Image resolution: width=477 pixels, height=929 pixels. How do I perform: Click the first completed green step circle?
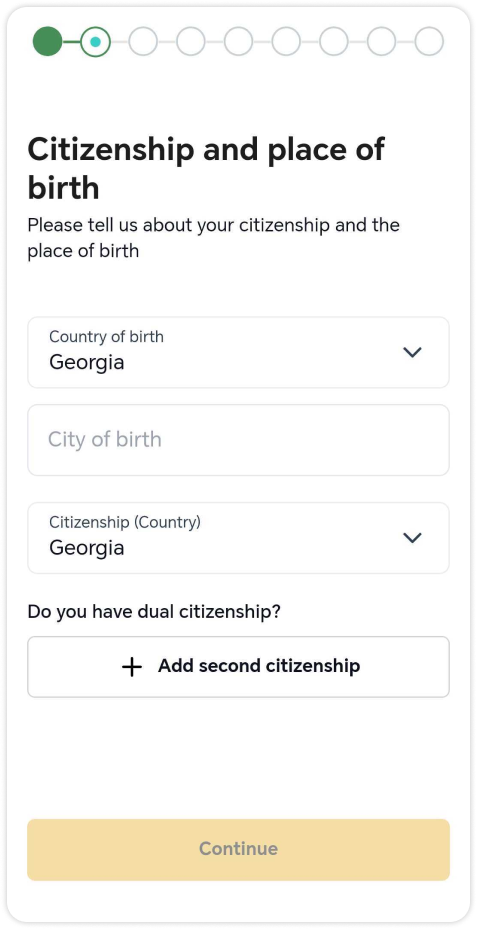(47, 41)
